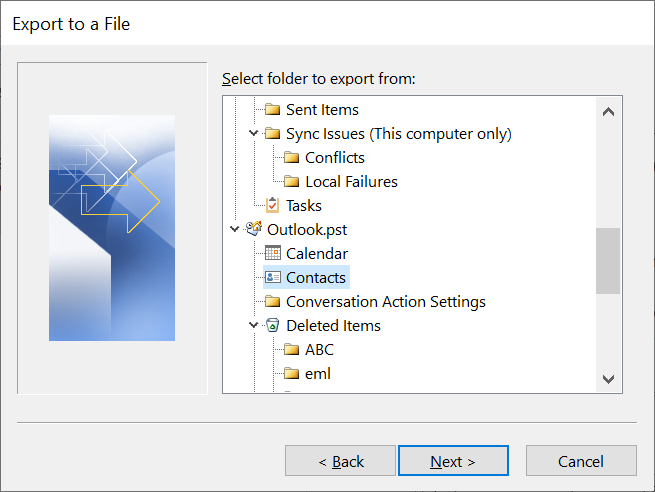Collapse the Sync Issues folder
The image size is (655, 492).
click(253, 133)
